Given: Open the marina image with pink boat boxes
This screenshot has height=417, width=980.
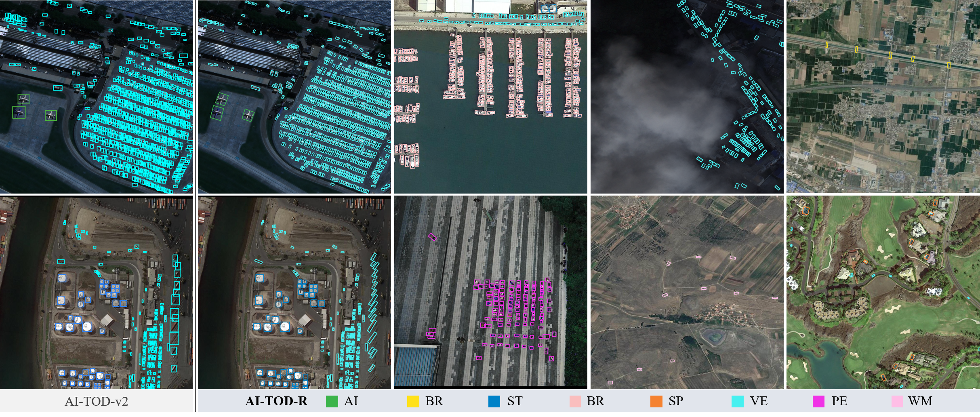Looking at the screenshot, I should pyautogui.click(x=491, y=97).
